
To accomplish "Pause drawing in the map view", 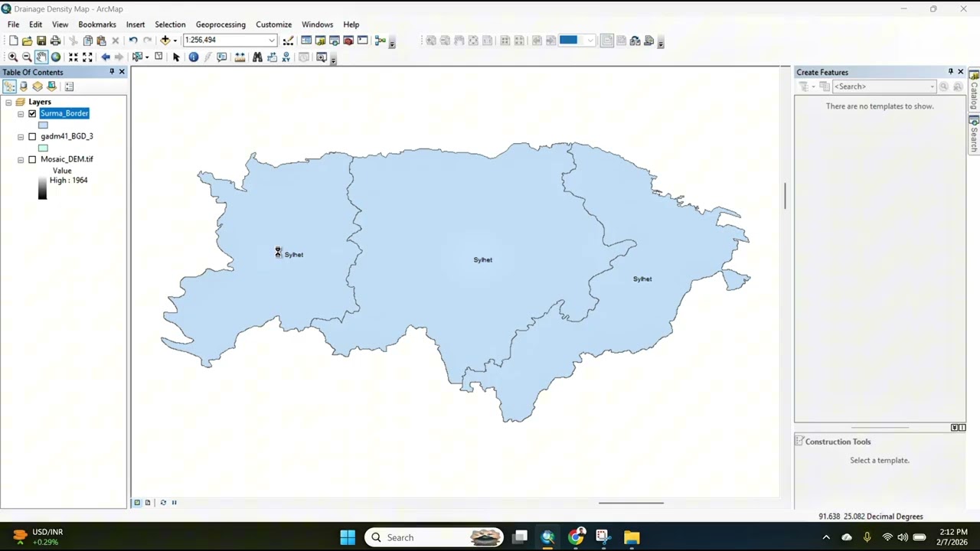I will point(174,502).
